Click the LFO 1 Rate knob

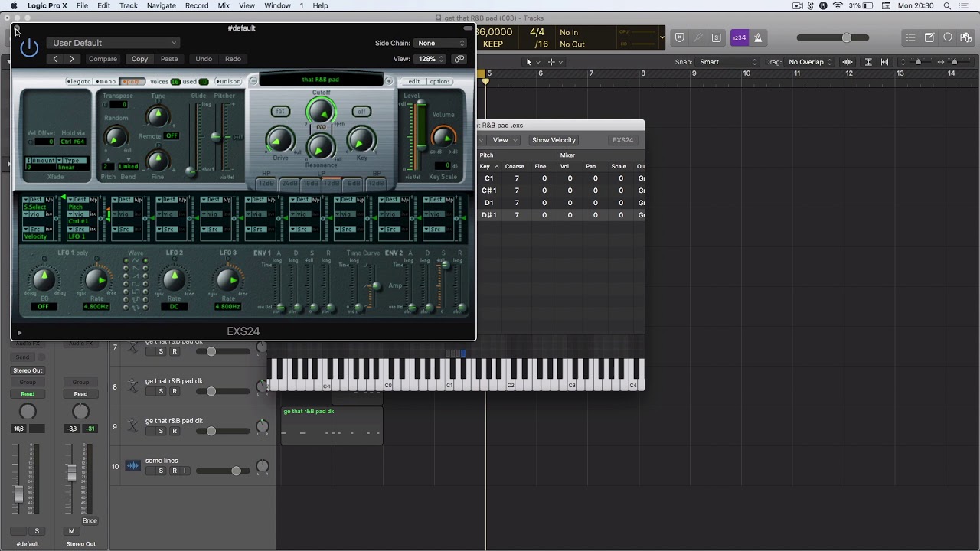coord(96,281)
